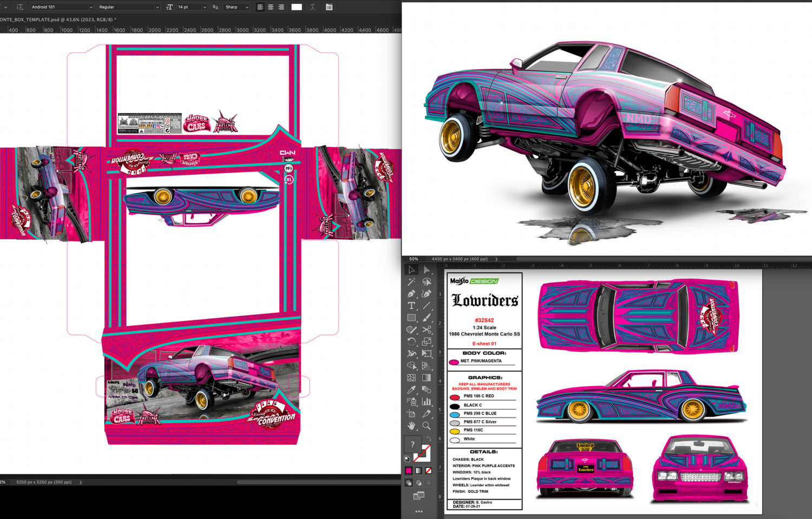Open tool preset picker arrow

5,7
